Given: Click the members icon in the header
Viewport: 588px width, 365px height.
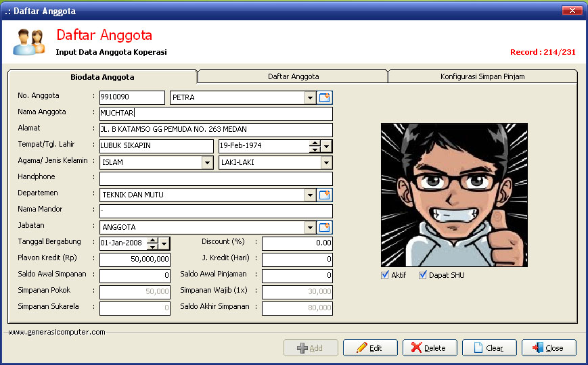Looking at the screenshot, I should pyautogui.click(x=29, y=42).
